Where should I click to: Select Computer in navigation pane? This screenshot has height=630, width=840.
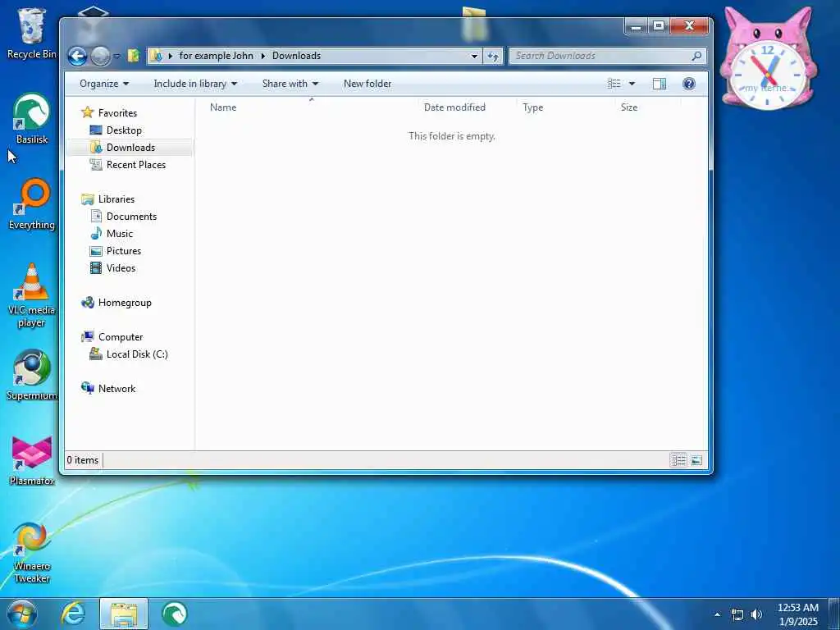click(112, 337)
